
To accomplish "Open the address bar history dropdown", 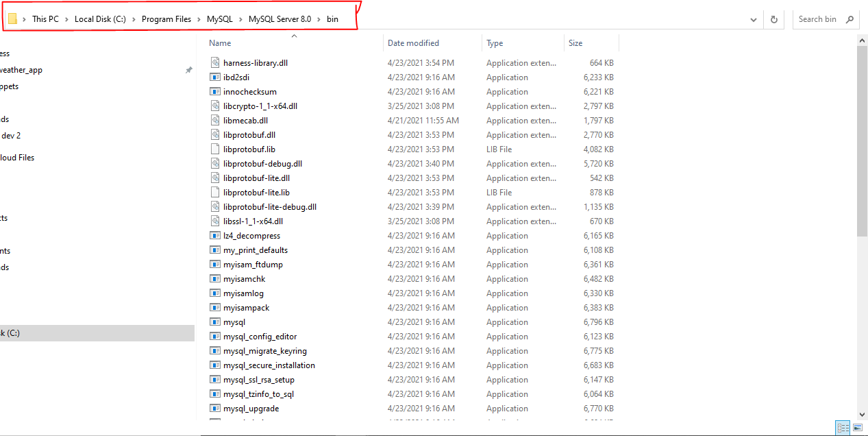I will coord(754,19).
